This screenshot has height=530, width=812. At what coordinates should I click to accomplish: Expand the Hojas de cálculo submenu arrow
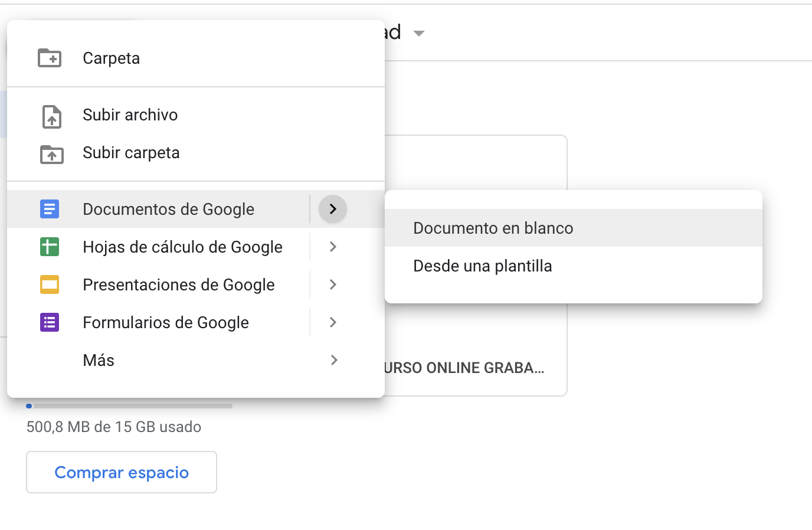coord(333,247)
